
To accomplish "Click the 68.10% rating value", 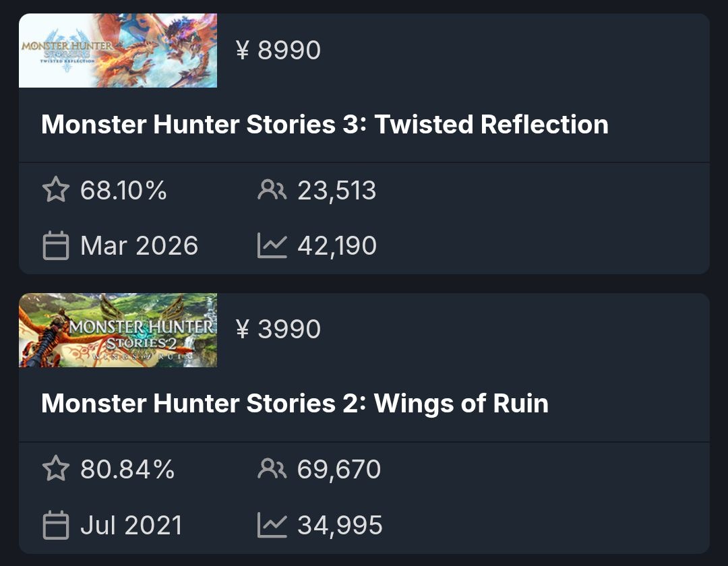I will pyautogui.click(x=123, y=191).
